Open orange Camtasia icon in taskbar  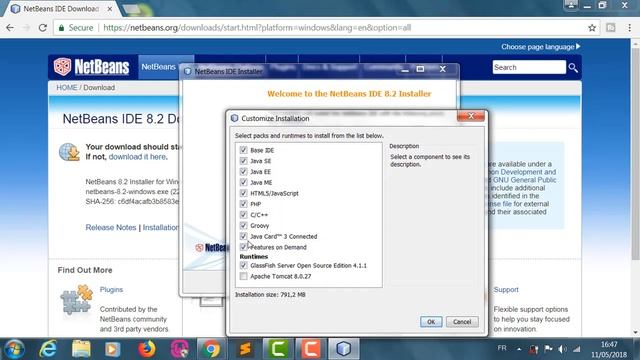[311, 349]
